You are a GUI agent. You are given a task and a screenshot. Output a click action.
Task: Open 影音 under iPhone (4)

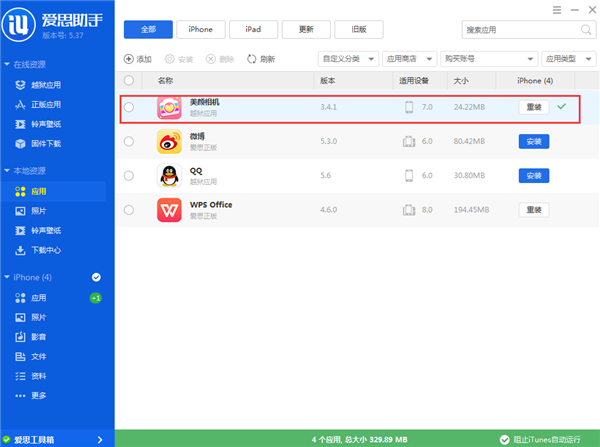coord(39,337)
